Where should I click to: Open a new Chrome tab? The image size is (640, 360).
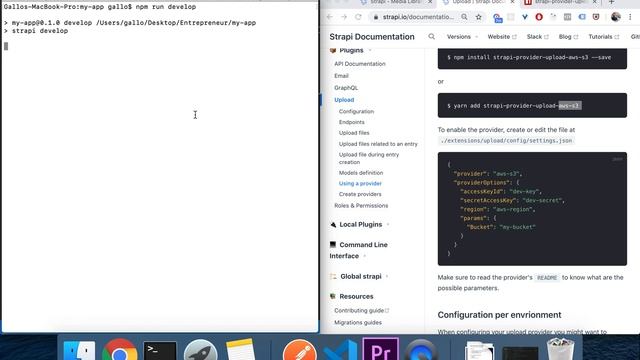coord(611,2)
